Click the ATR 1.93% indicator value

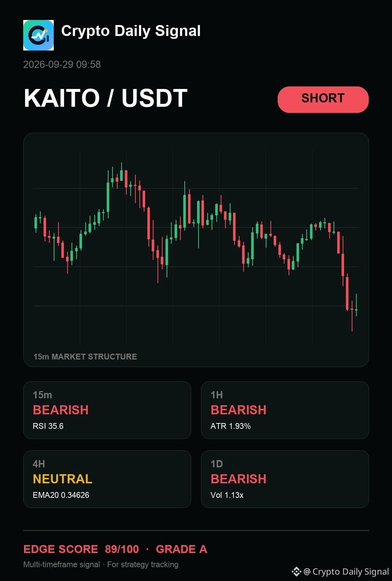(230, 426)
